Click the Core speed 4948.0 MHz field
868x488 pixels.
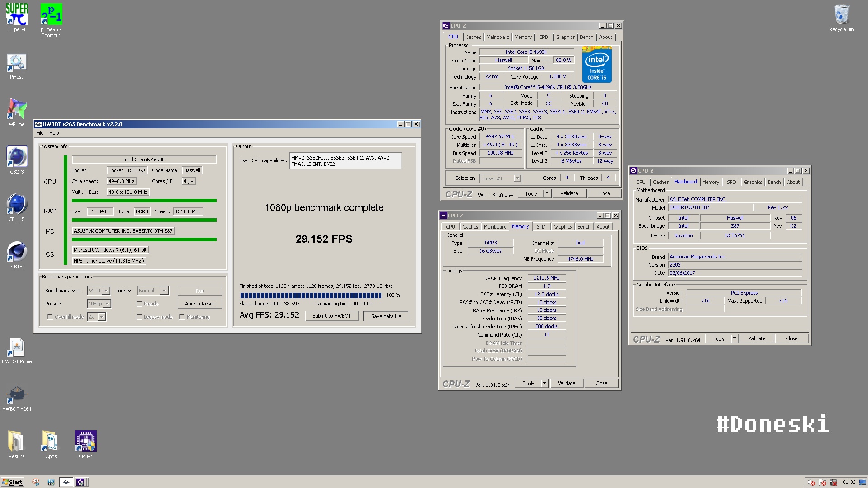point(121,181)
